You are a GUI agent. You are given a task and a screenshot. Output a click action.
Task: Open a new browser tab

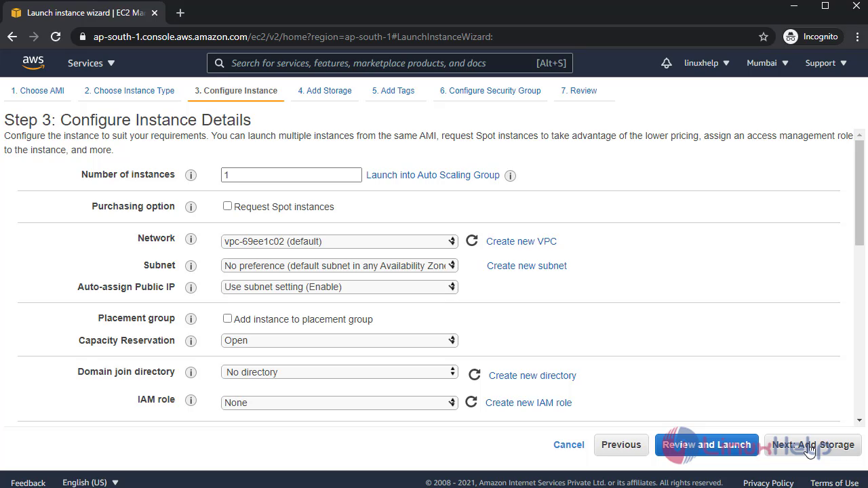pyautogui.click(x=180, y=13)
